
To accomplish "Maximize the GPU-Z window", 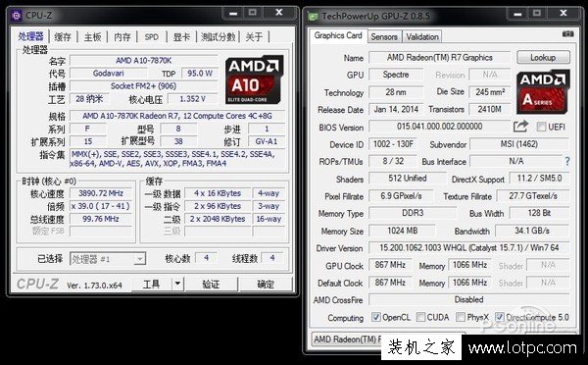I will (537, 14).
